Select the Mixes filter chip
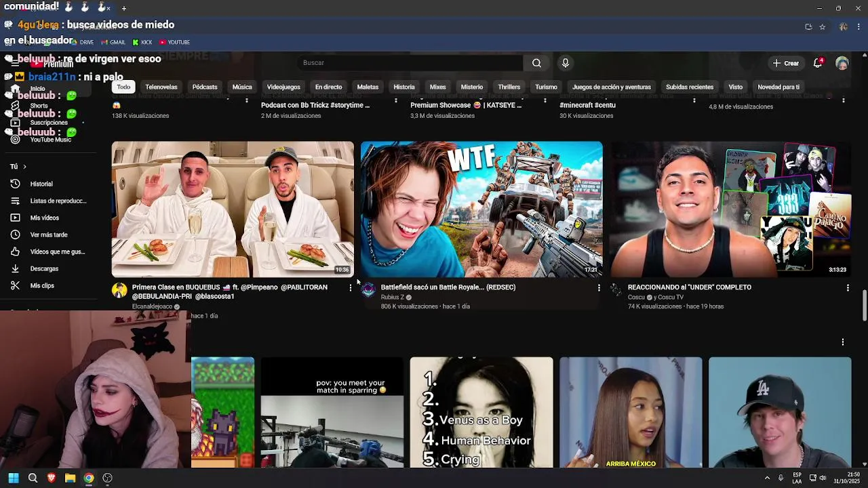 438,87
